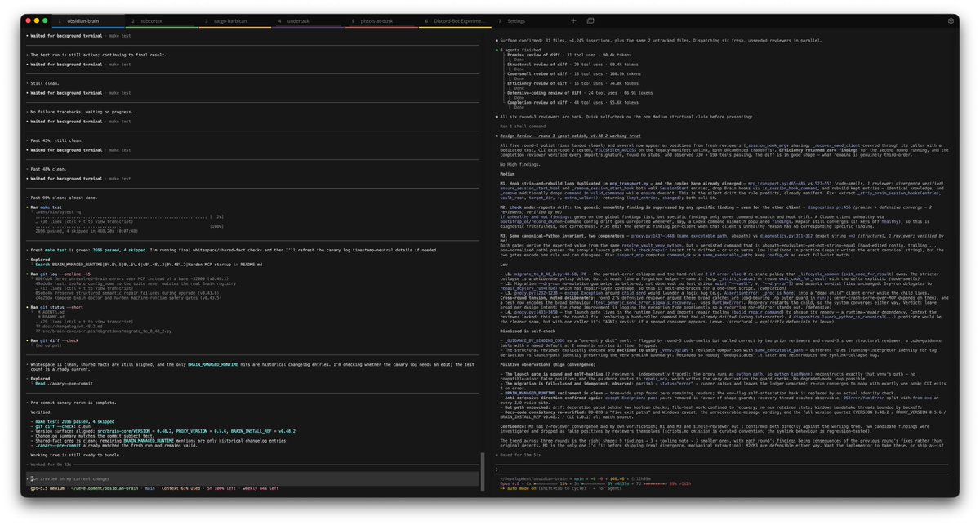This screenshot has height=525, width=980.
Task: Select the undertask tab
Action: coord(310,20)
